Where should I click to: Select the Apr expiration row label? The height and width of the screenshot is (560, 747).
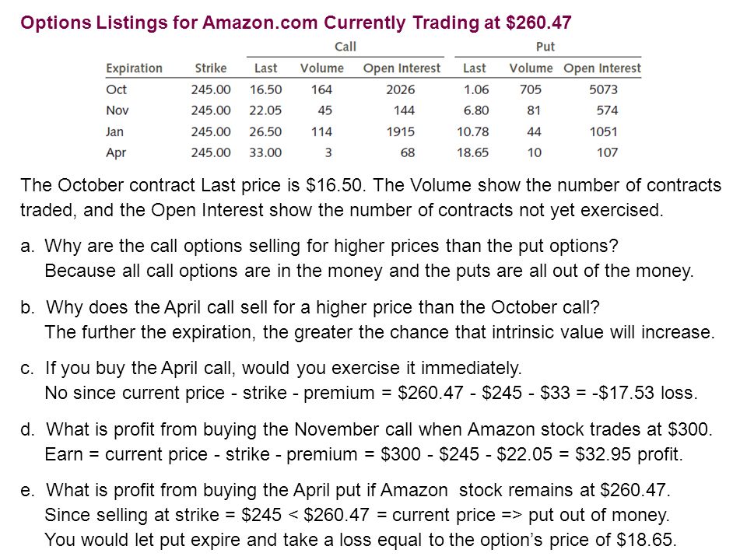[x=116, y=153]
